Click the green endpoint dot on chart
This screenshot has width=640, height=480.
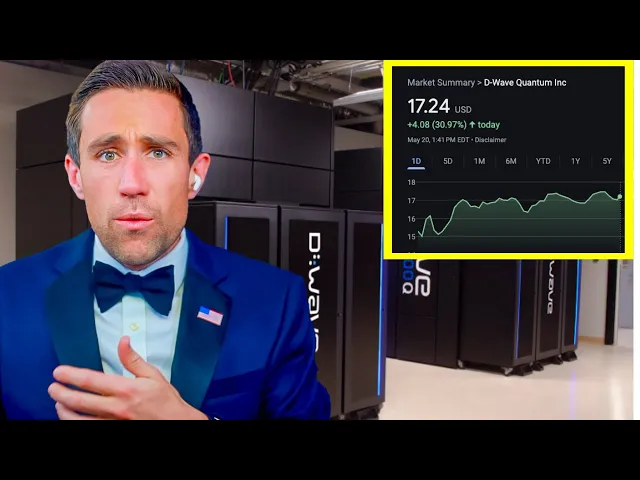point(620,197)
